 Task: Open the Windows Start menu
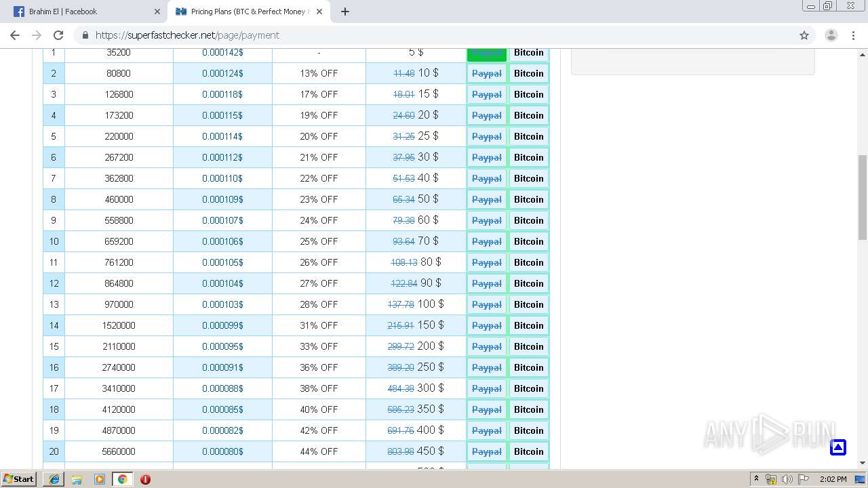click(19, 479)
